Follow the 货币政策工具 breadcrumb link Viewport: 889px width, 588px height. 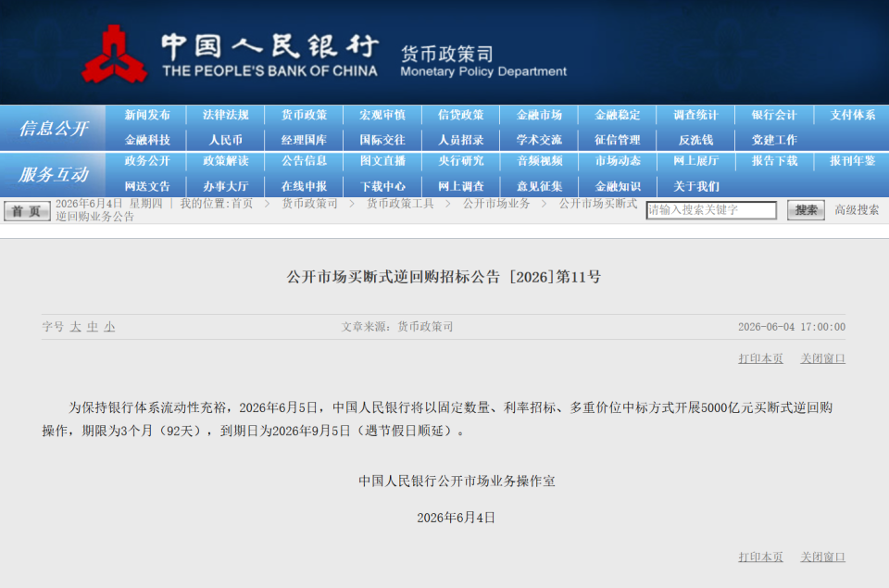(x=400, y=204)
